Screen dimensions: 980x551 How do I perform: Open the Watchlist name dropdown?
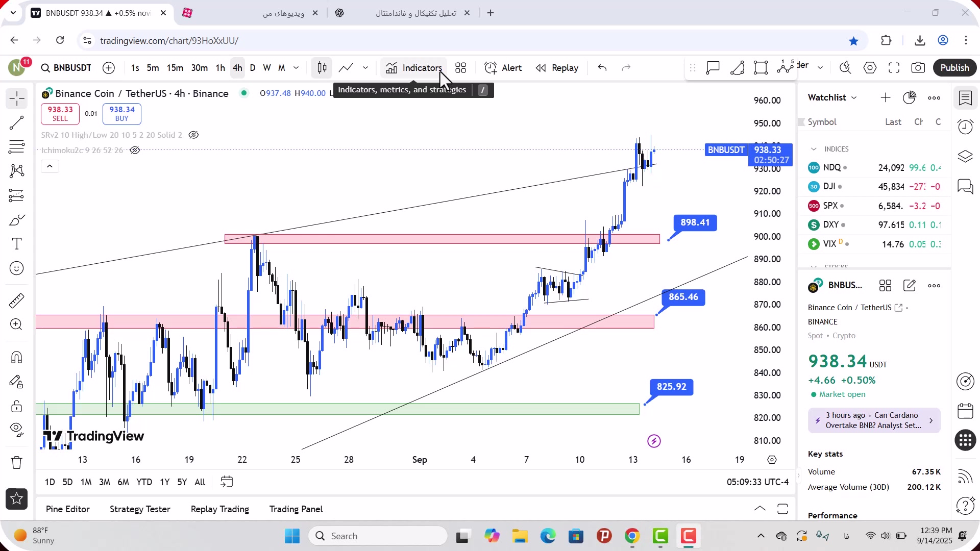pos(832,97)
